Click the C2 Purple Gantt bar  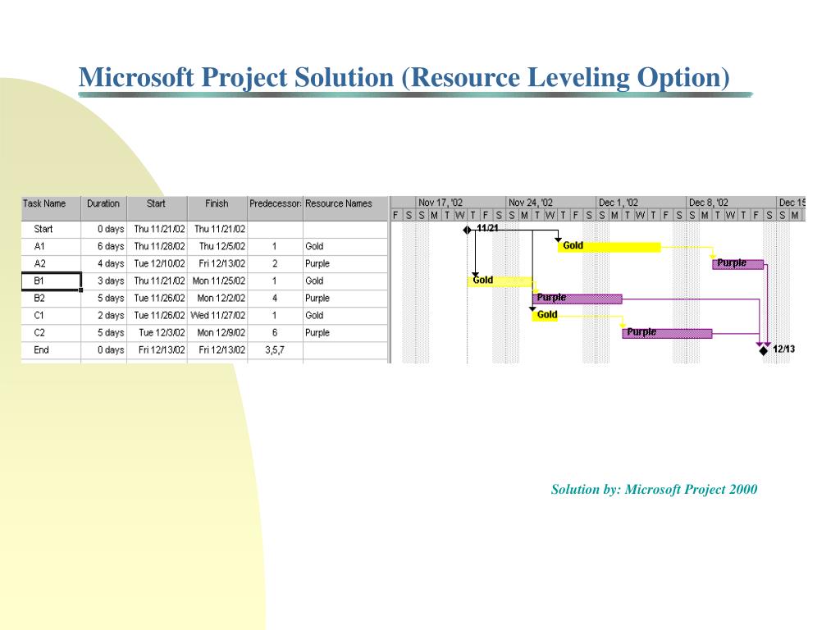click(x=667, y=333)
